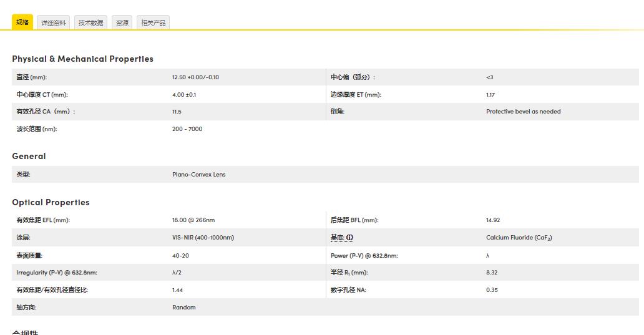
Task: Click the Irregularity (P-V) @ 632.8nm label
Action: [x=57, y=273]
